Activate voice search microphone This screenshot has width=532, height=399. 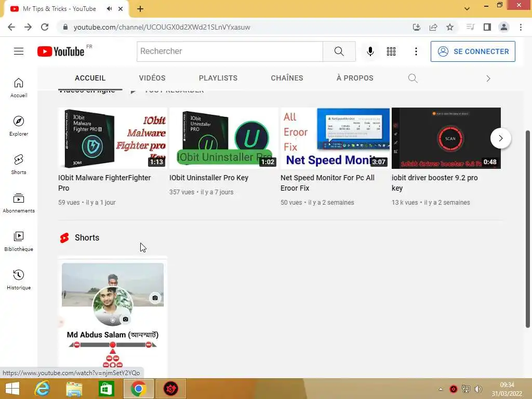pyautogui.click(x=370, y=51)
